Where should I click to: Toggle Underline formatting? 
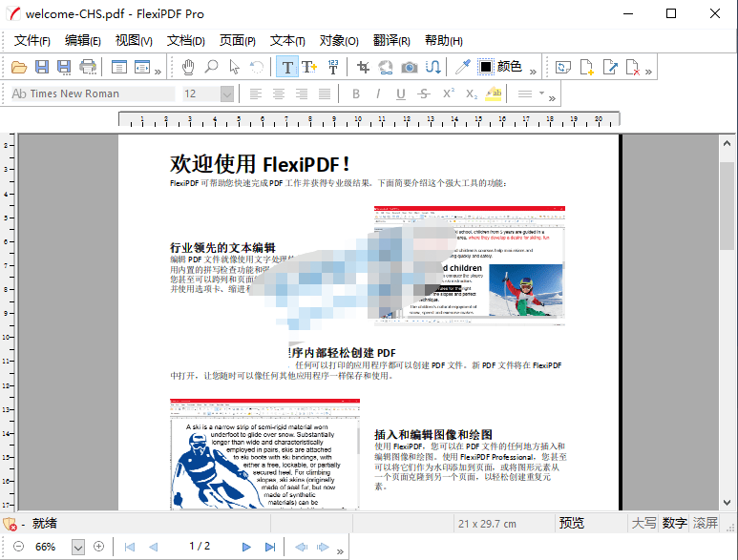[401, 94]
